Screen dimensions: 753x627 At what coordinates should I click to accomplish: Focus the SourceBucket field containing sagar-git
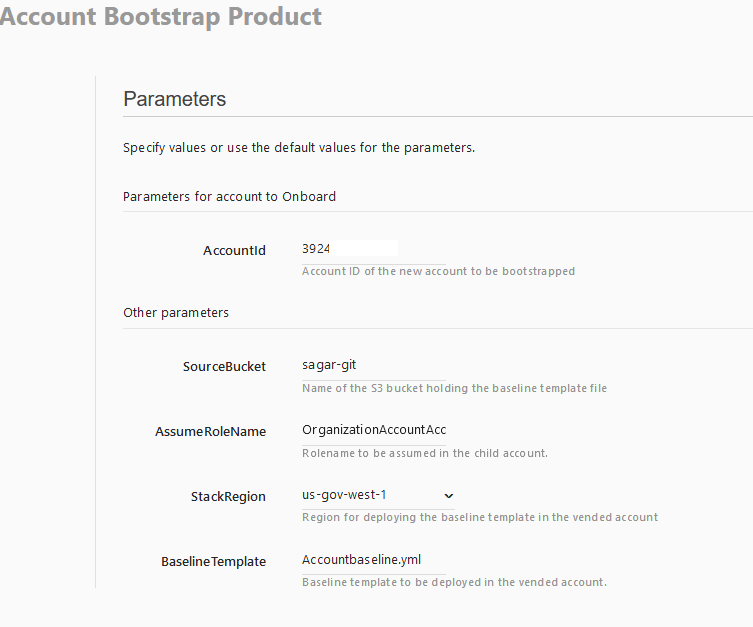click(x=374, y=365)
